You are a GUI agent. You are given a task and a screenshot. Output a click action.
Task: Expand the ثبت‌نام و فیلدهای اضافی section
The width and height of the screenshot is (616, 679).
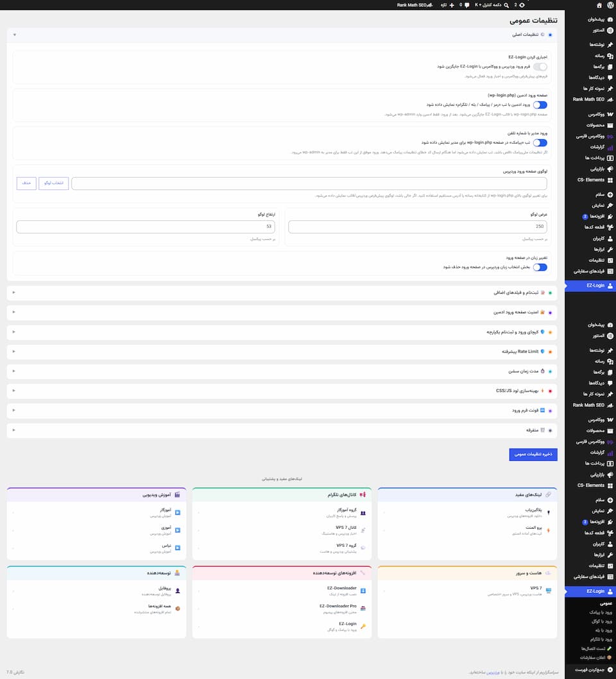[x=282, y=293]
